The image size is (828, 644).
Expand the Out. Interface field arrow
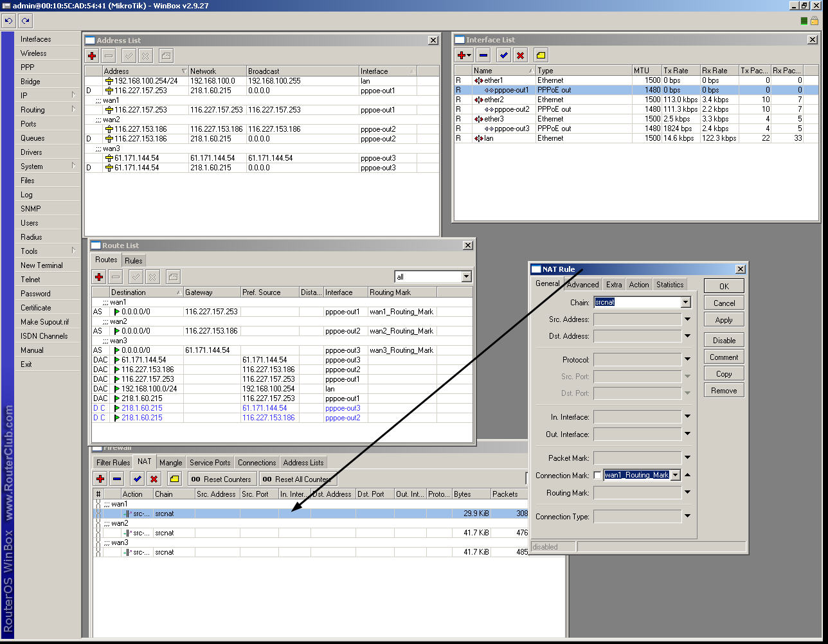click(687, 434)
